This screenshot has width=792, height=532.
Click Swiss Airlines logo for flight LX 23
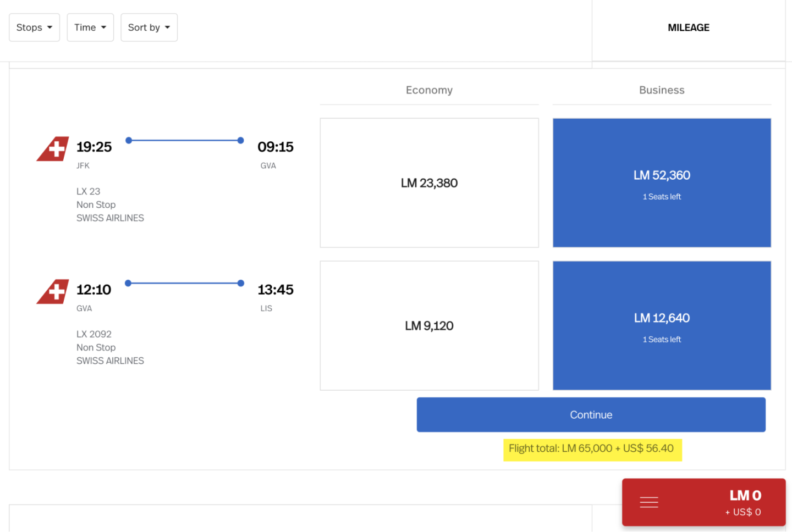(x=53, y=149)
